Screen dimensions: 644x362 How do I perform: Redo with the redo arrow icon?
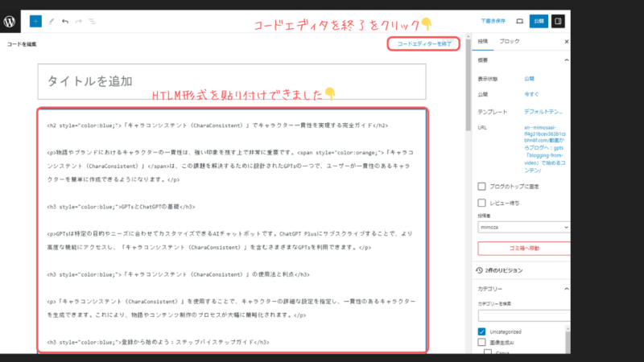click(78, 22)
